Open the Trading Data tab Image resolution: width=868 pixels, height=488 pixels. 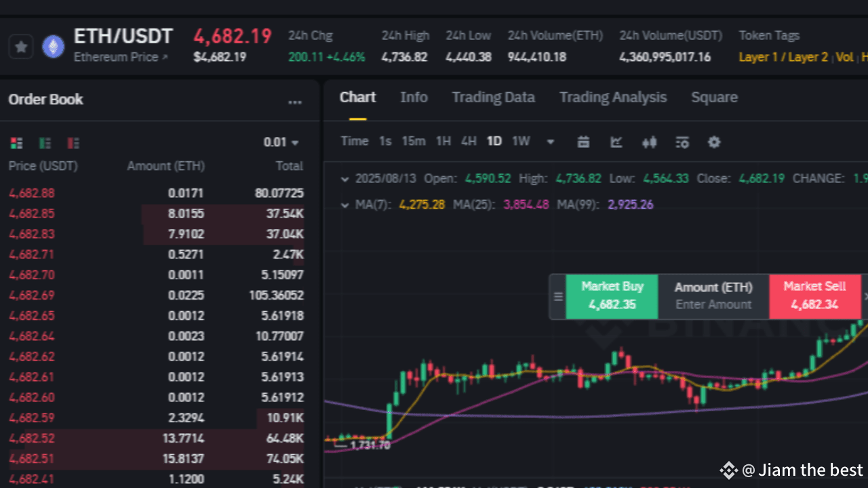[494, 98]
